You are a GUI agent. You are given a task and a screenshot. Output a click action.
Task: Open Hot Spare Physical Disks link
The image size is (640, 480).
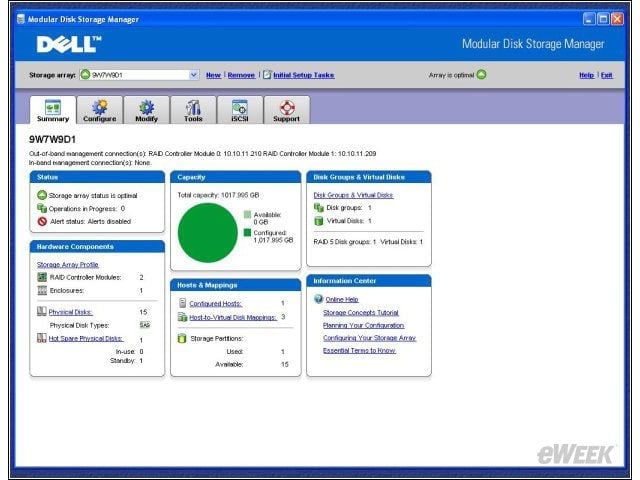pos(86,338)
